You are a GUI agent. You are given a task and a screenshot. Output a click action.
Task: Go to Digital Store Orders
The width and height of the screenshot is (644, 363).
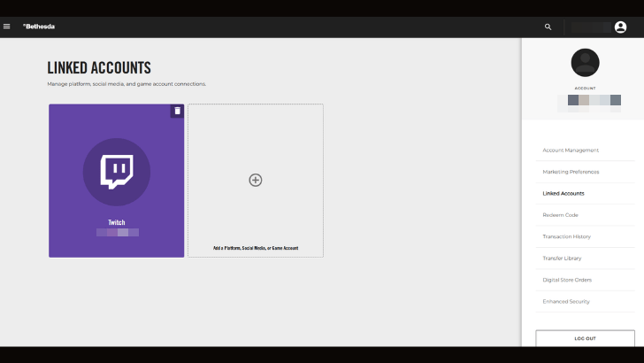tap(567, 280)
